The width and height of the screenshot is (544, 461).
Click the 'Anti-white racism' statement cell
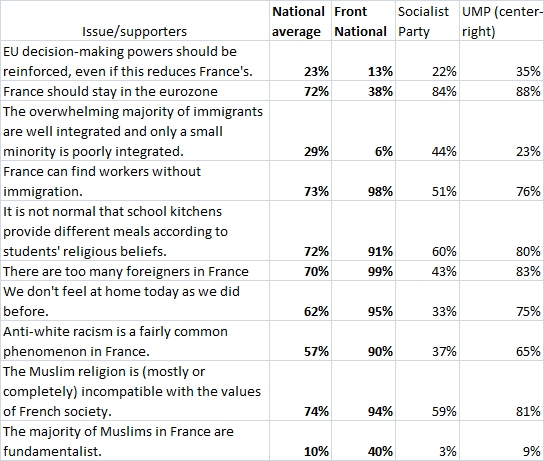(135, 341)
